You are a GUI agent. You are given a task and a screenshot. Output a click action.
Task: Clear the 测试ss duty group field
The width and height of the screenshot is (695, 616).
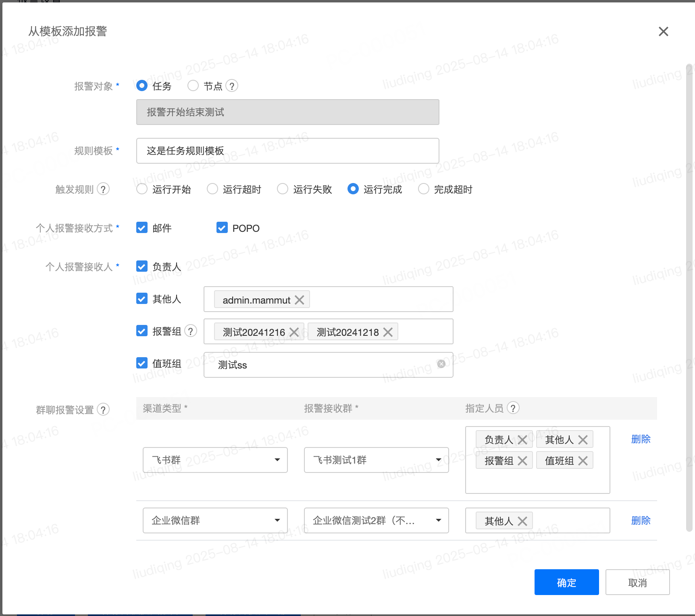click(x=441, y=364)
